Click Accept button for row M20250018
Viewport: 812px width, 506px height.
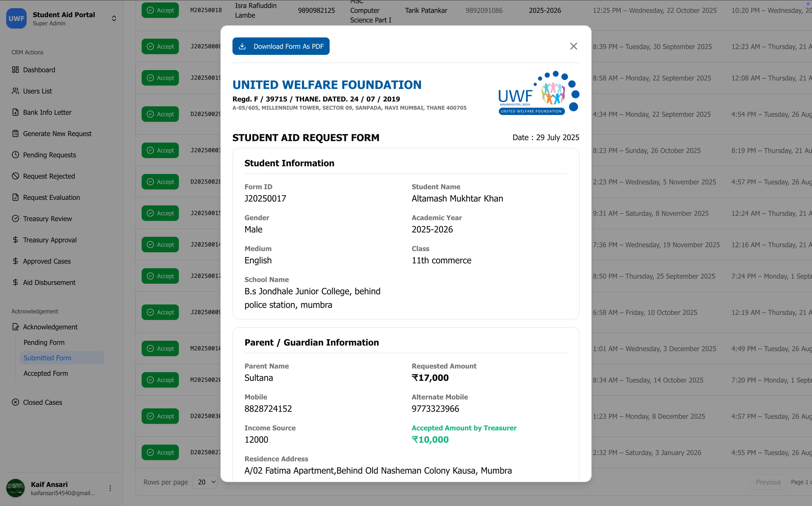[160, 10]
